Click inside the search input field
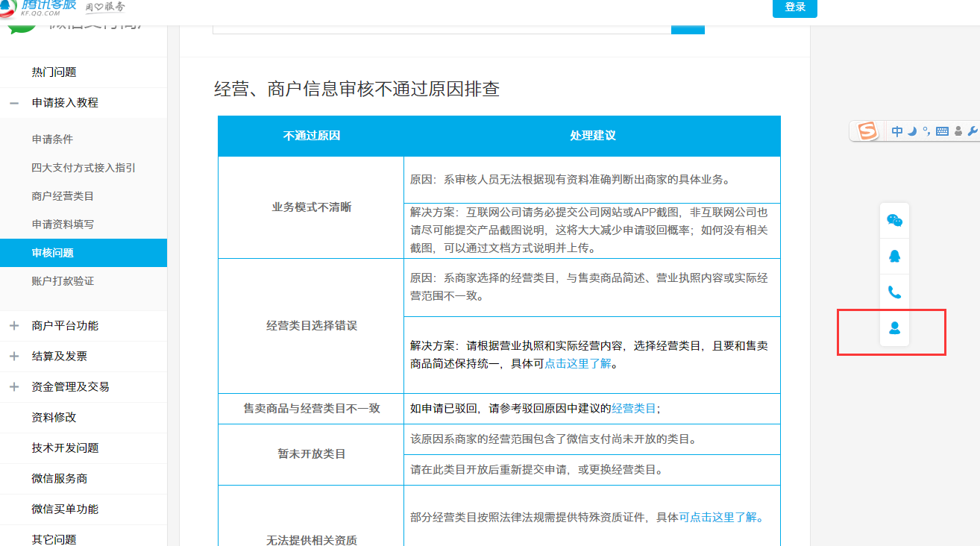 [x=442, y=28]
